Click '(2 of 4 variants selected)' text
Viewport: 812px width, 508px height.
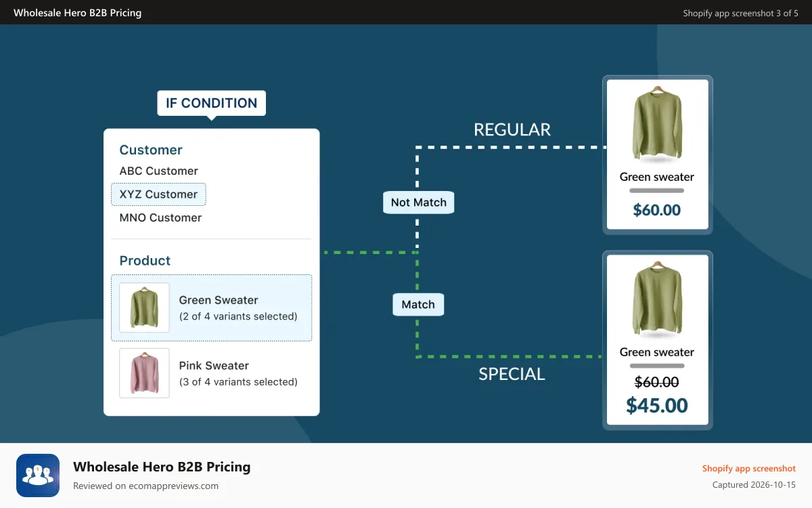coord(238,316)
